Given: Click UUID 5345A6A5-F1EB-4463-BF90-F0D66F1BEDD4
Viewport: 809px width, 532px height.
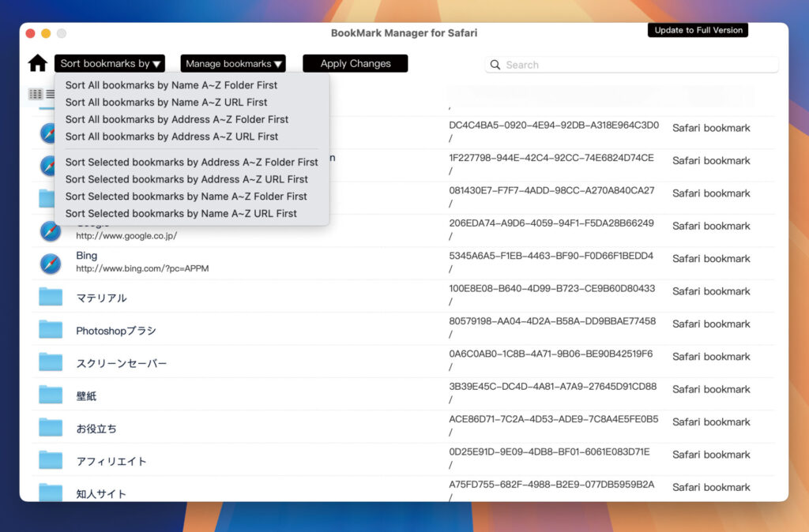Looking at the screenshot, I should tap(551, 255).
